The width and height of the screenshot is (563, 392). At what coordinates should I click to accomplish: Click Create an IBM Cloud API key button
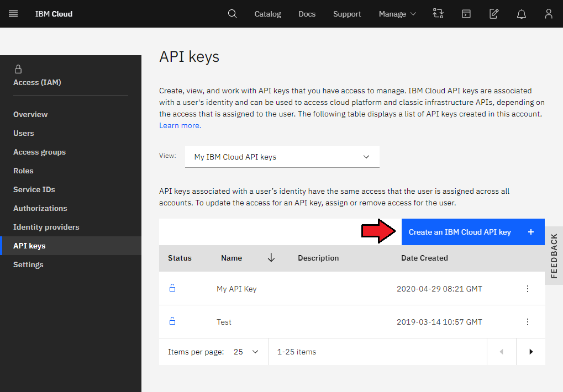pos(473,232)
